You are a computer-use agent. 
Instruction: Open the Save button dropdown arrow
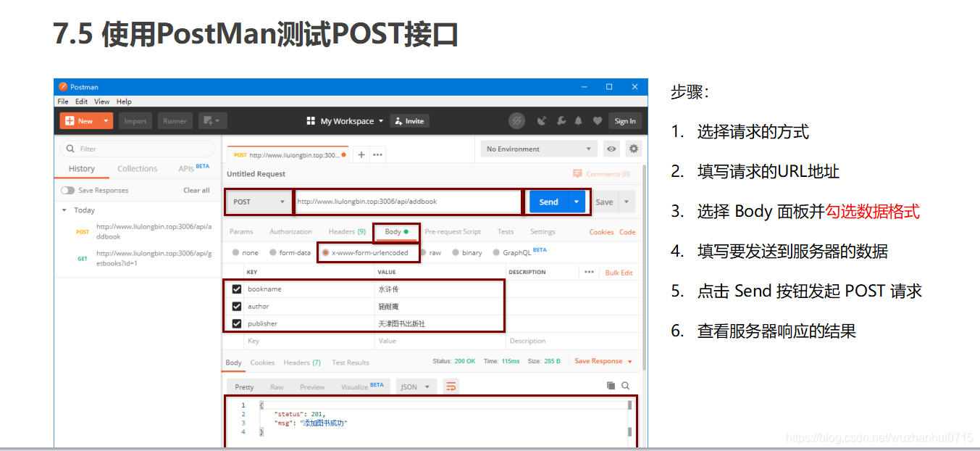pos(626,202)
